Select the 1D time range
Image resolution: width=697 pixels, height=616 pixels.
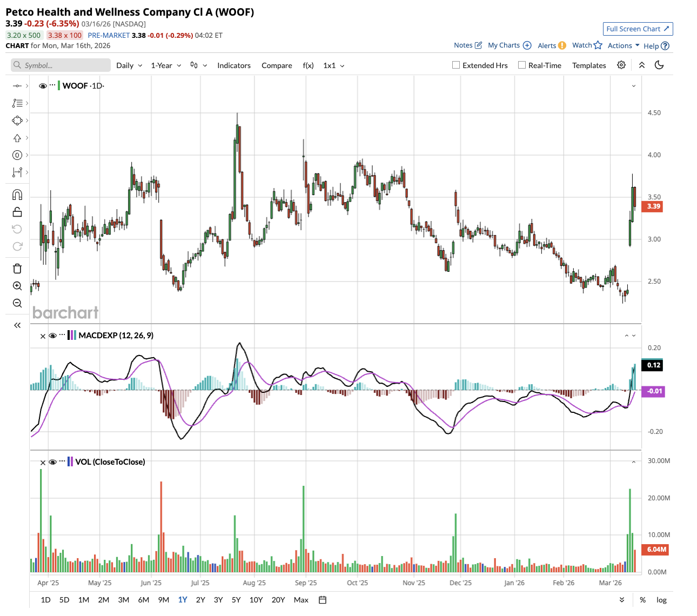coord(45,600)
